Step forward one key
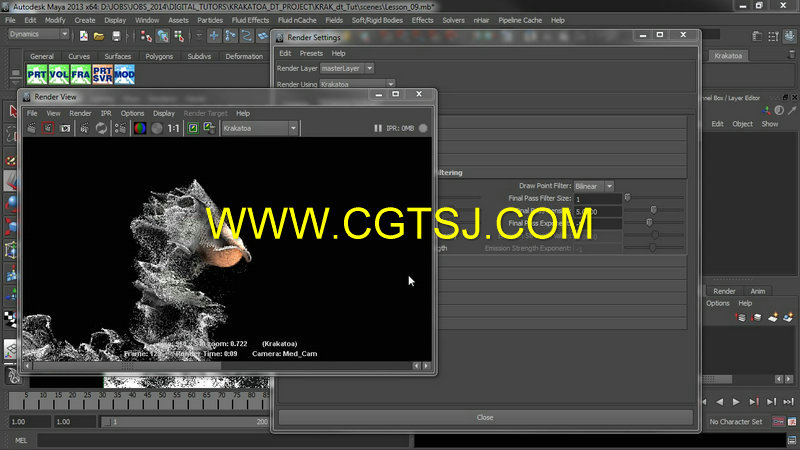The width and height of the screenshot is (800, 450). (x=754, y=402)
